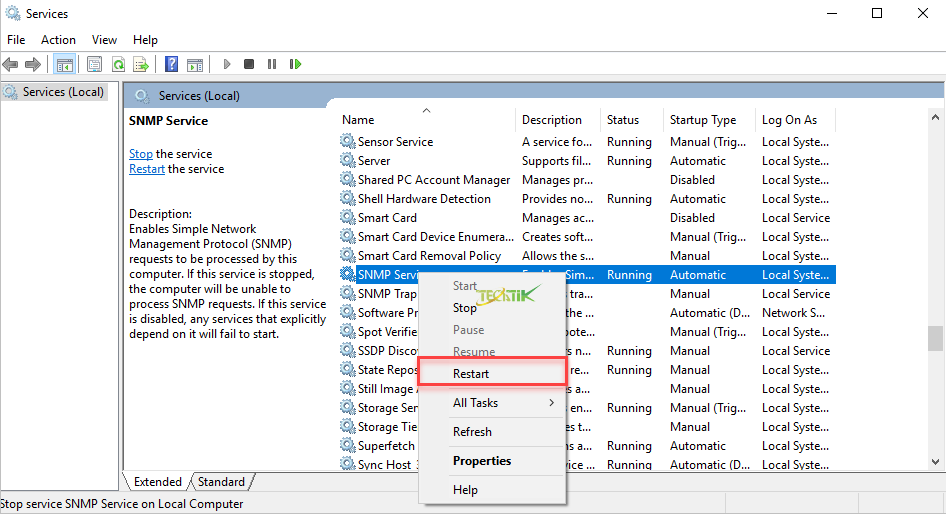Click the blue Help toolbar icon
946x514 pixels.
point(171,64)
